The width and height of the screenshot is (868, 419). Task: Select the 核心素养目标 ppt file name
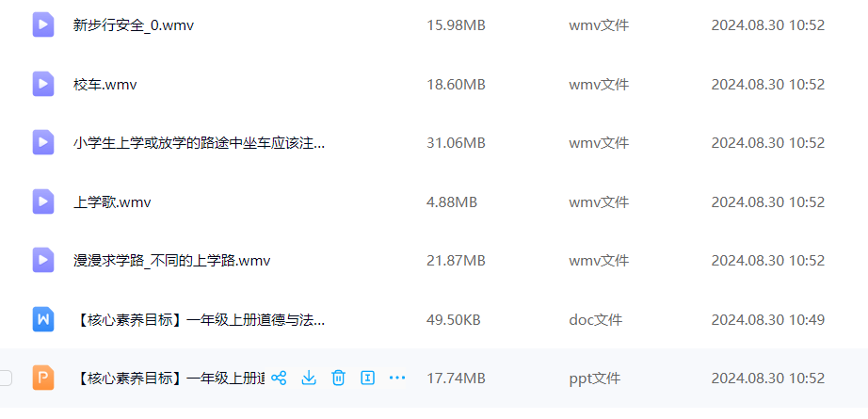(169, 378)
